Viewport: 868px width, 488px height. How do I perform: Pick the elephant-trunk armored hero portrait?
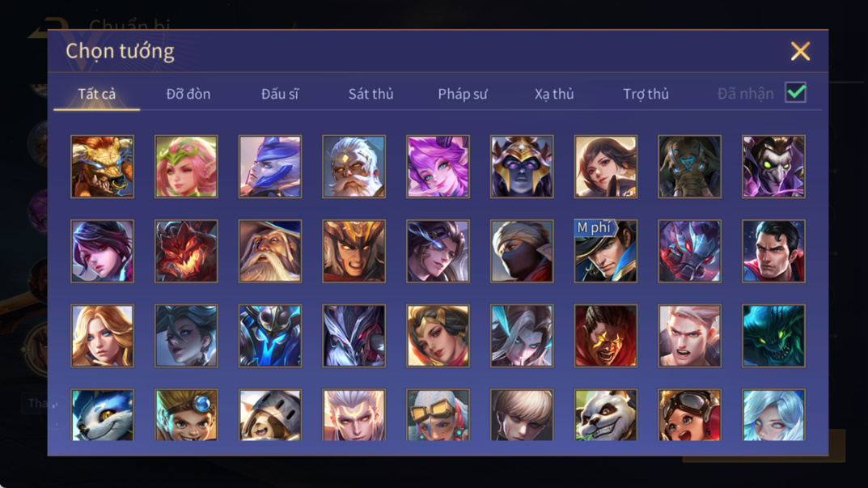coord(689,167)
